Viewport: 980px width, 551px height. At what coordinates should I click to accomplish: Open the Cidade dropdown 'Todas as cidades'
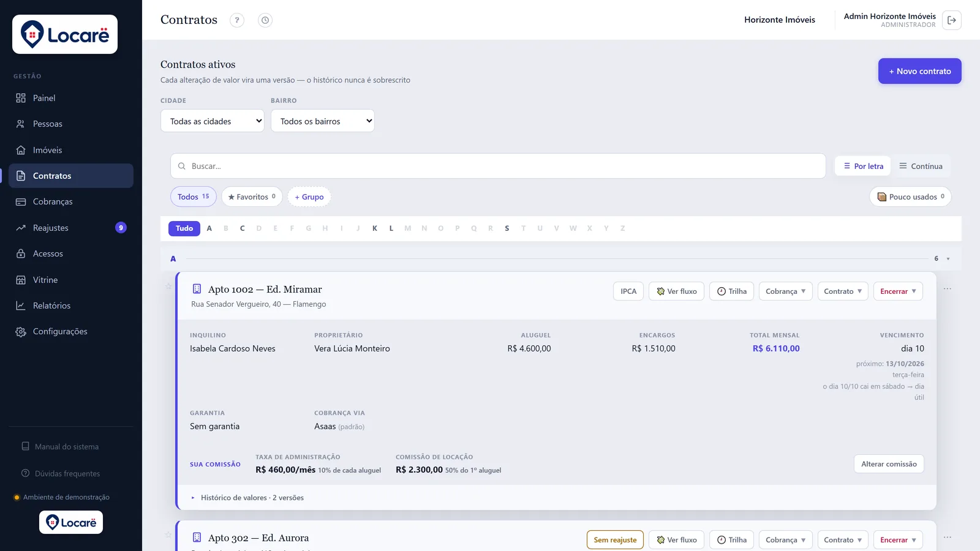click(x=213, y=121)
